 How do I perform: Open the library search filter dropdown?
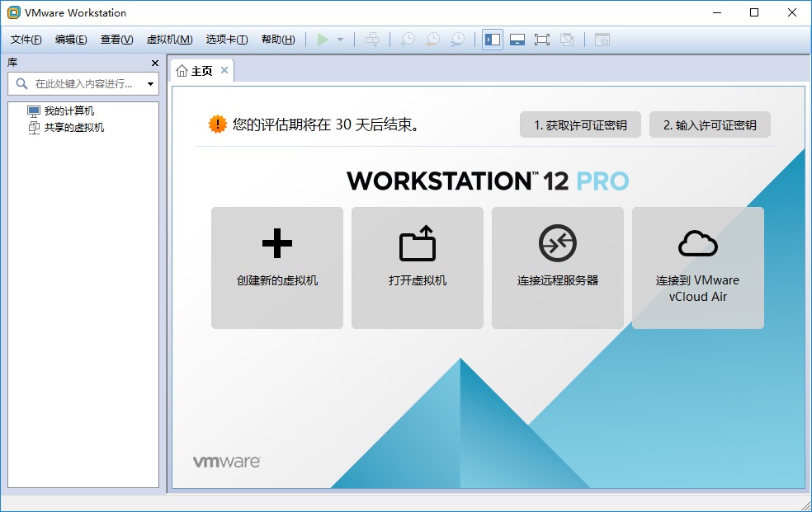[150, 84]
